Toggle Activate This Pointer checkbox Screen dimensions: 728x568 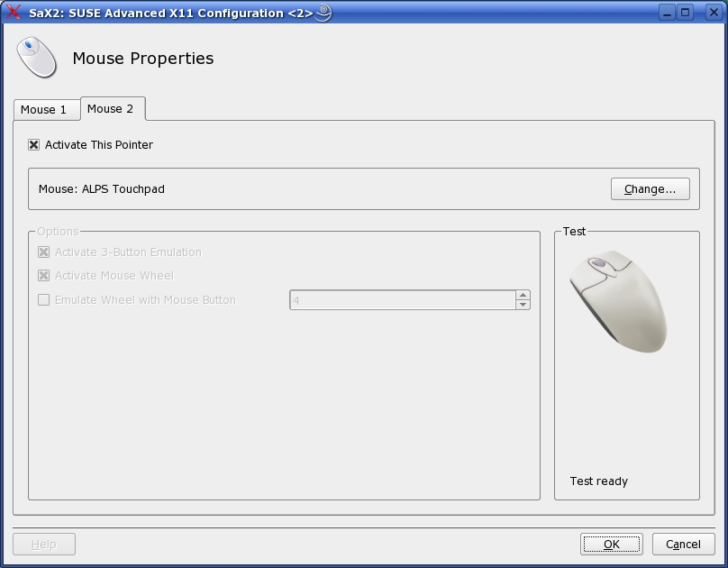point(34,145)
